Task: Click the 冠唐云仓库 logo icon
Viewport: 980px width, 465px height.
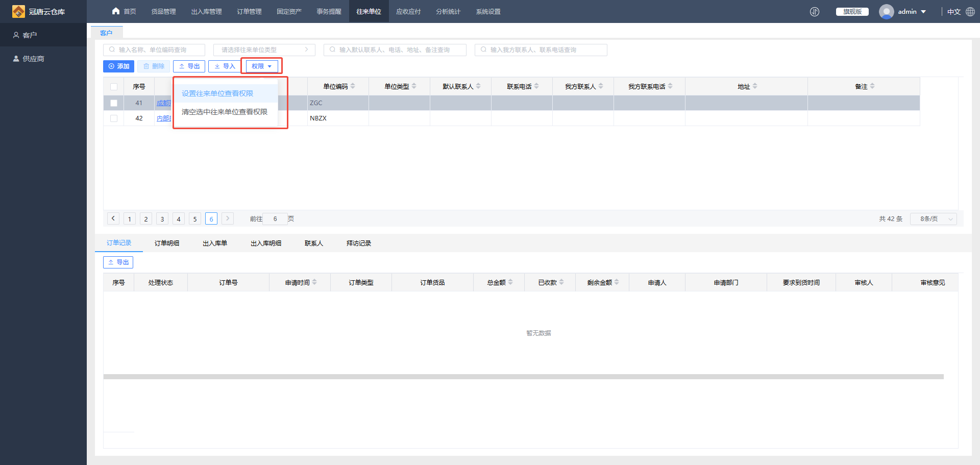Action: [18, 11]
